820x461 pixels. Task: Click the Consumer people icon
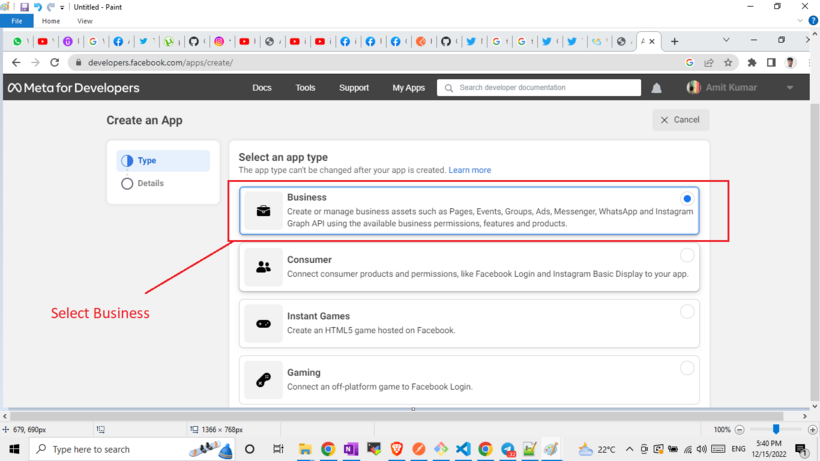(x=264, y=267)
